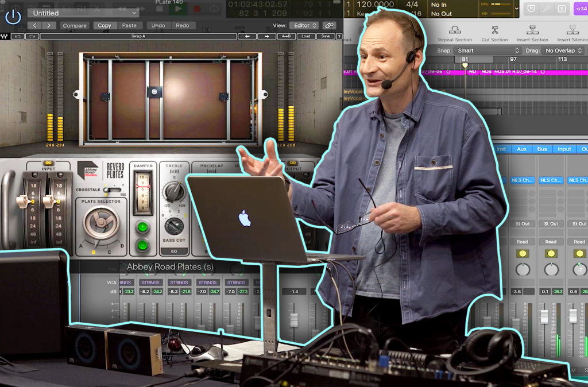Click the WaveSystem undo arrow icon
The width and height of the screenshot is (588, 387).
[x=17, y=36]
